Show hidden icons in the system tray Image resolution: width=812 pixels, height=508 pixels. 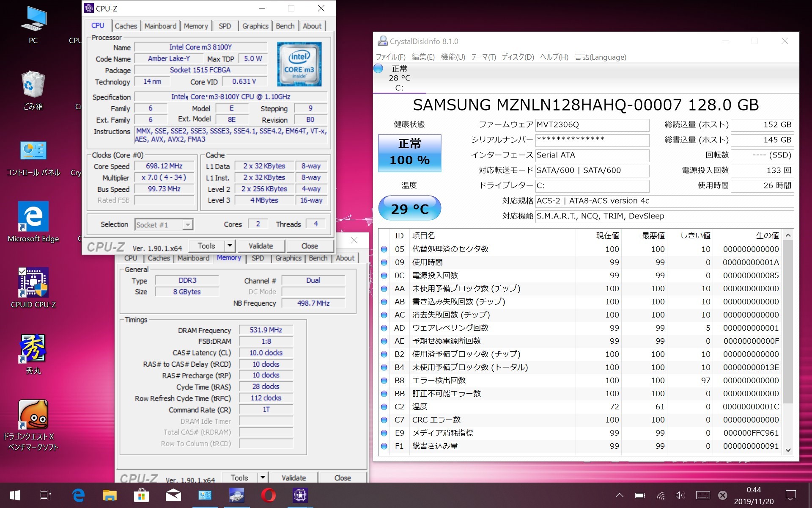[619, 495]
